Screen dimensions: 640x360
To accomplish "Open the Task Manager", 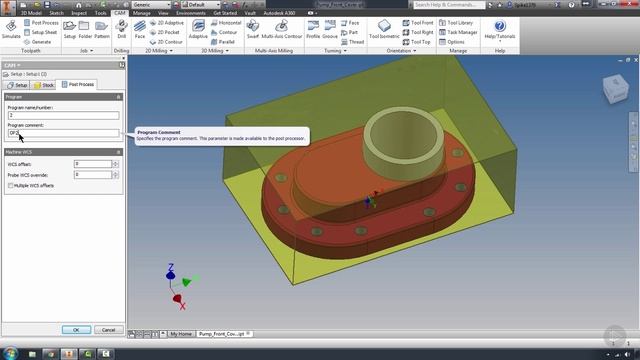I will [458, 32].
